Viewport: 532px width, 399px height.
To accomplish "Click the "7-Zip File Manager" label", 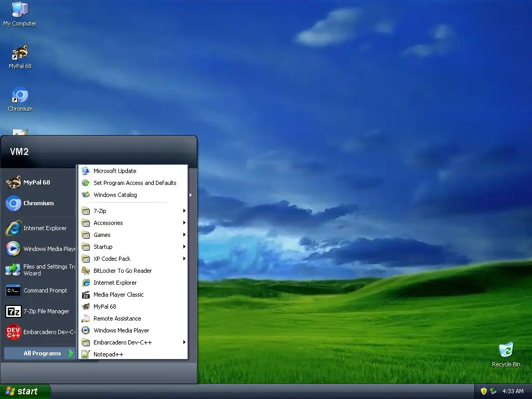I will pyautogui.click(x=46, y=311).
